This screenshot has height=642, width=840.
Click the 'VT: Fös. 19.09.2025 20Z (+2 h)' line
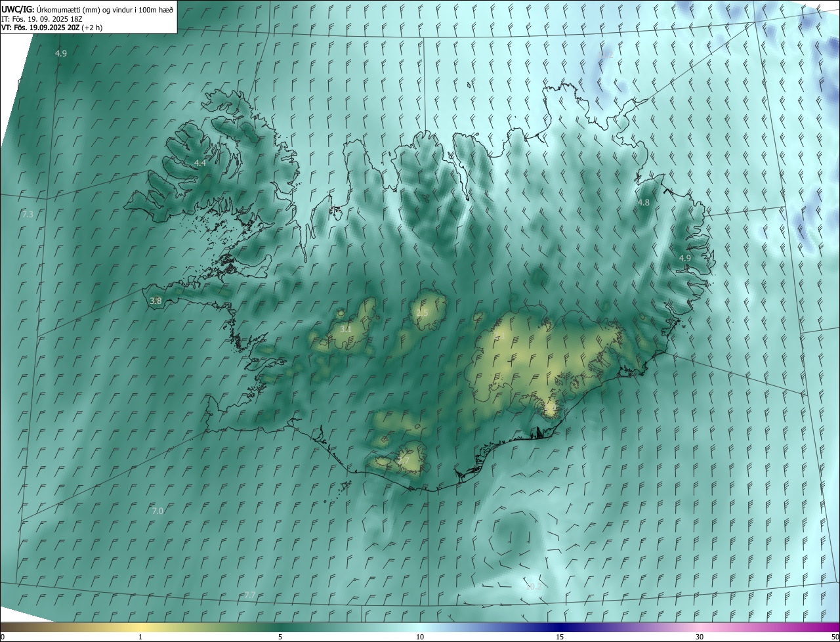[52, 28]
